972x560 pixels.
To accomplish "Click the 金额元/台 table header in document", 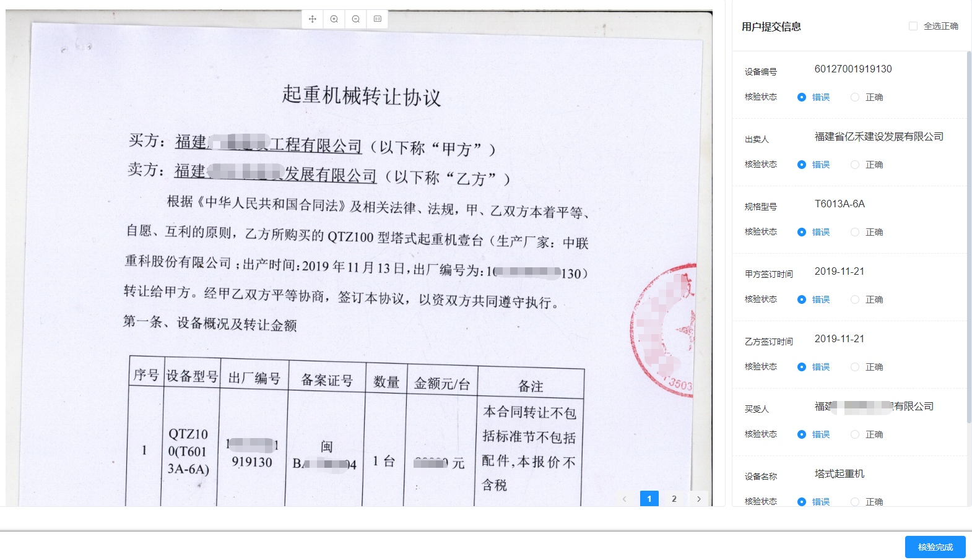I will click(442, 384).
